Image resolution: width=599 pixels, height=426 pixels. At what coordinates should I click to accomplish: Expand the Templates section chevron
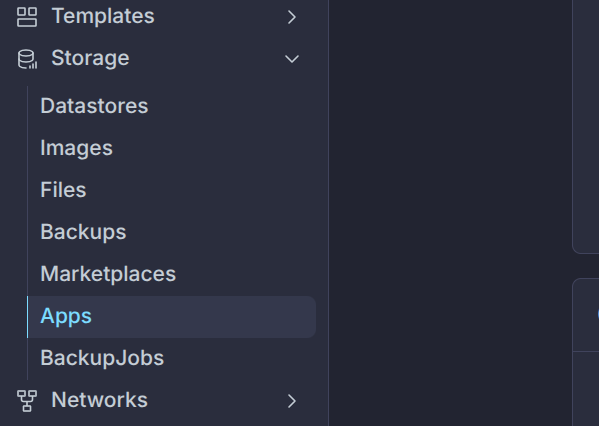pyautogui.click(x=291, y=17)
